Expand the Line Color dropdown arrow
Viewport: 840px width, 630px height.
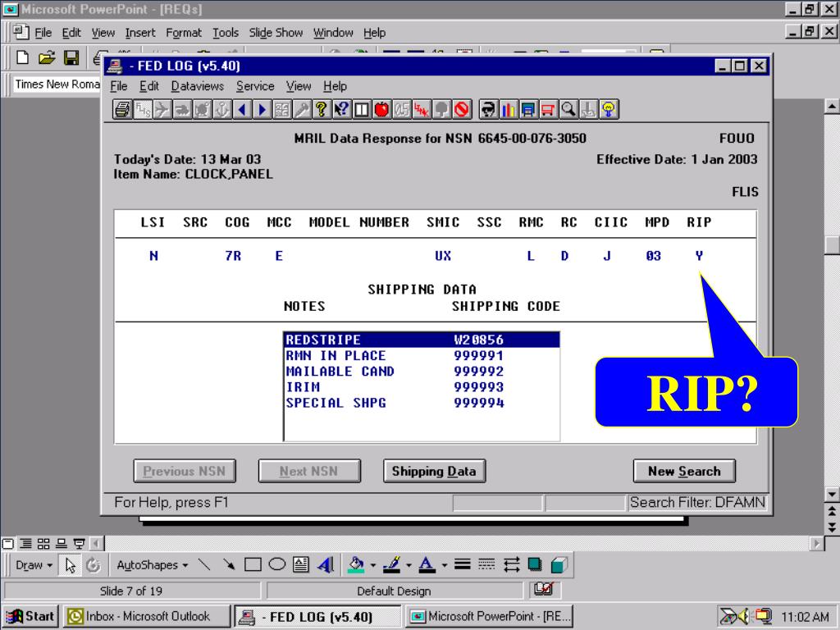[409, 565]
